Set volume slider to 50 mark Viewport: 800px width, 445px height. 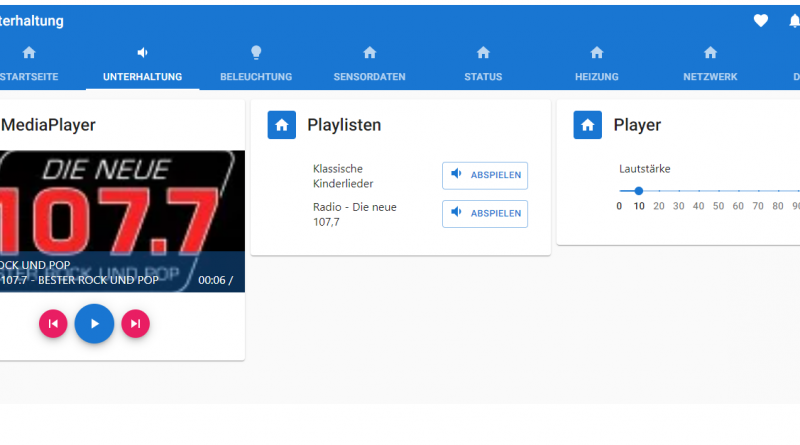pos(718,190)
